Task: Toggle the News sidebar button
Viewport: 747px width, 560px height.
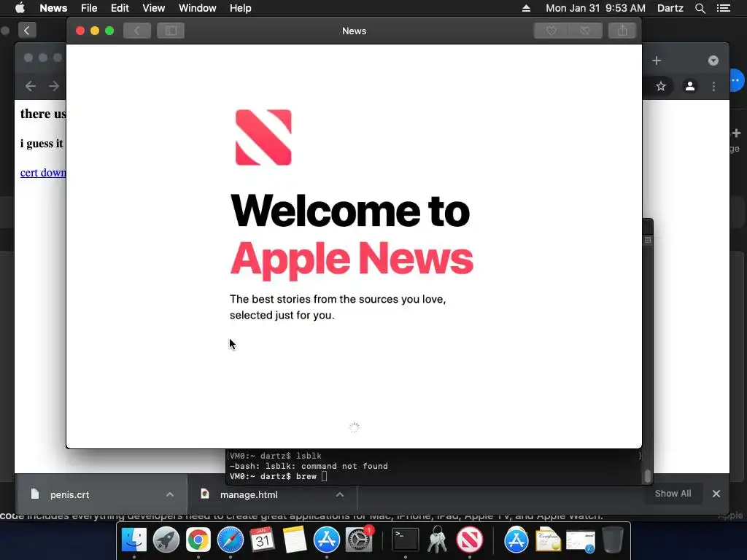Action: [x=171, y=31]
